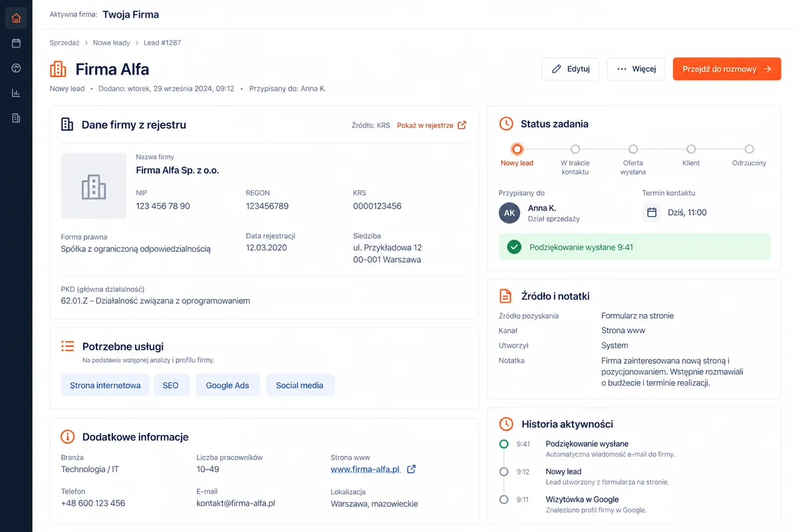Screen dimensions: 798x532
Task: Open the document list icon in the sidebar
Action: [x=16, y=118]
